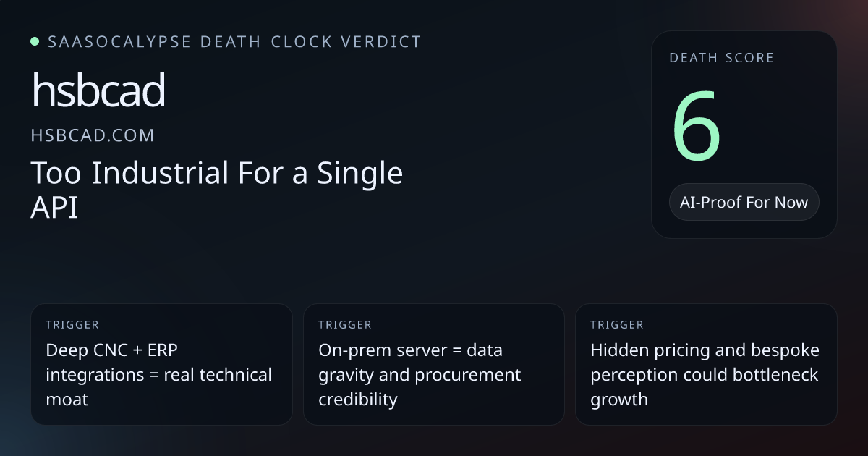Click TRIGGER label above On-prem server text

click(344, 325)
